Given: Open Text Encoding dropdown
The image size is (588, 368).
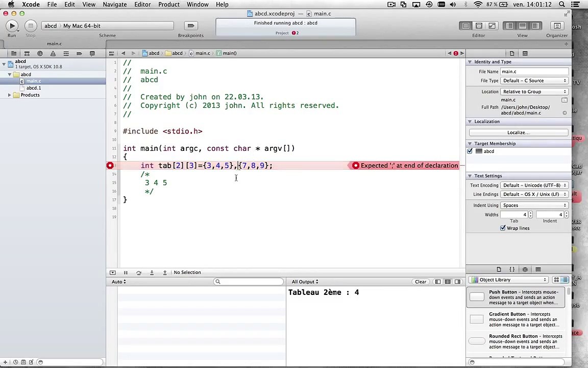Looking at the screenshot, I should pos(534,185).
